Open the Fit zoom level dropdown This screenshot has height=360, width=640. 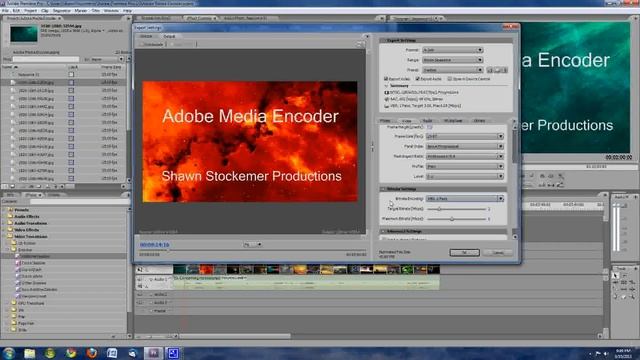coord(252,244)
